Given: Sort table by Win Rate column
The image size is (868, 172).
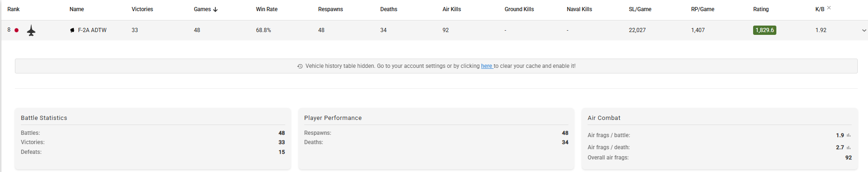Looking at the screenshot, I should [267, 9].
